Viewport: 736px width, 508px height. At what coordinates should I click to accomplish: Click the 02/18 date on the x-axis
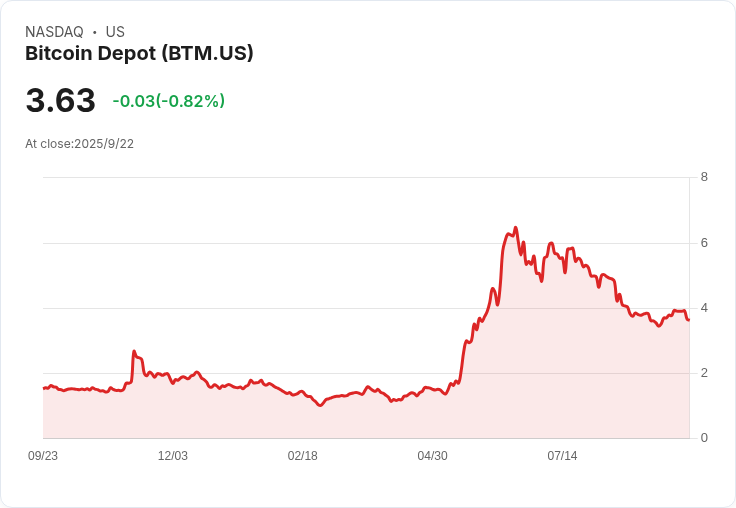[302, 456]
